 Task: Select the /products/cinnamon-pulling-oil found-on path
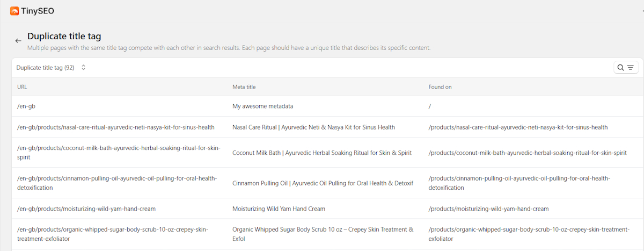click(519, 183)
